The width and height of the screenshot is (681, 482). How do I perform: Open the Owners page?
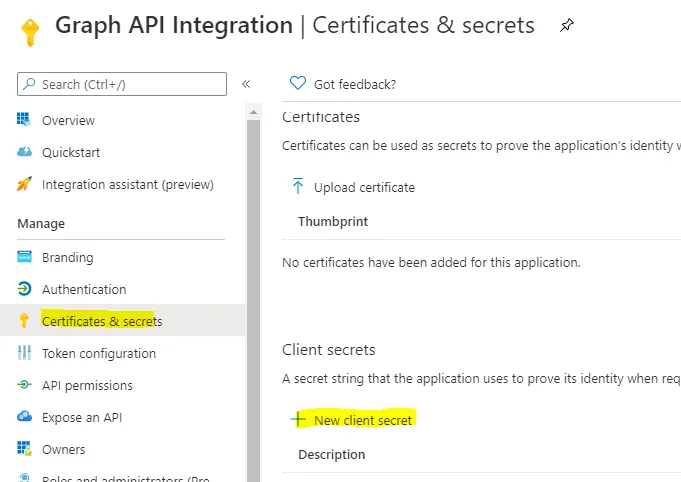pyautogui.click(x=63, y=449)
